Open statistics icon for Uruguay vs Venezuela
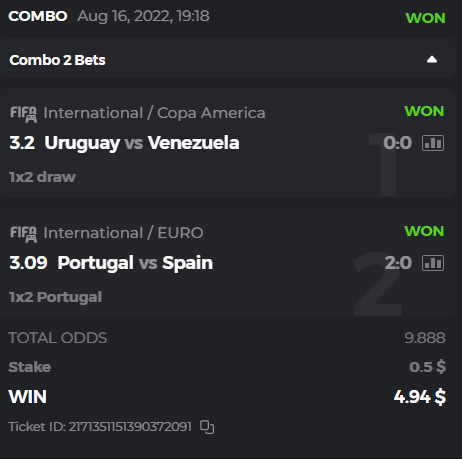This screenshot has width=462, height=459. click(x=433, y=143)
